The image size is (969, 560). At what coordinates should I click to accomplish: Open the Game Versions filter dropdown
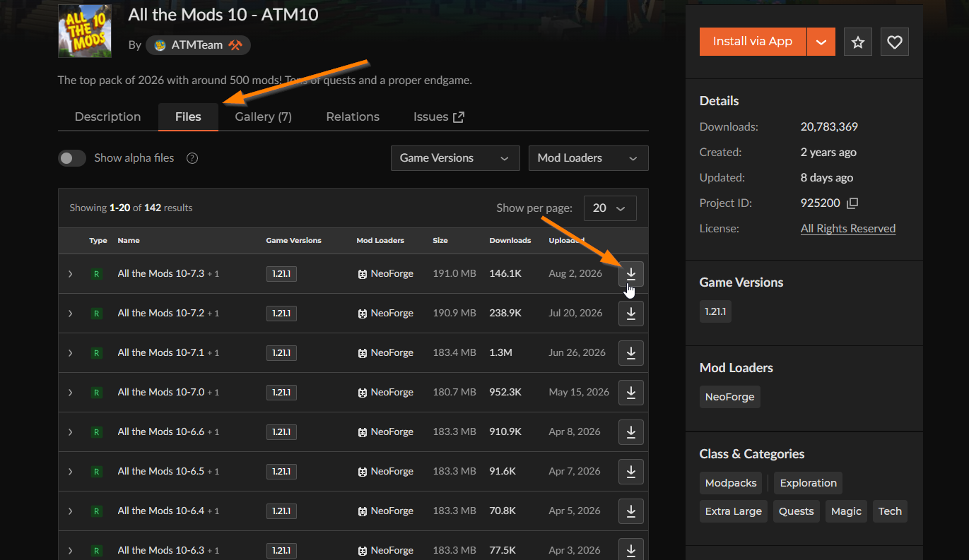[x=455, y=158]
